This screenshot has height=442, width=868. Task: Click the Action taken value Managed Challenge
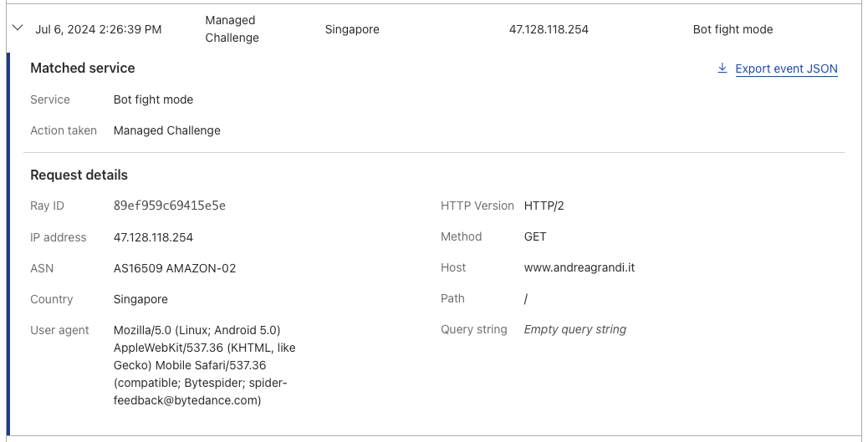tap(167, 130)
